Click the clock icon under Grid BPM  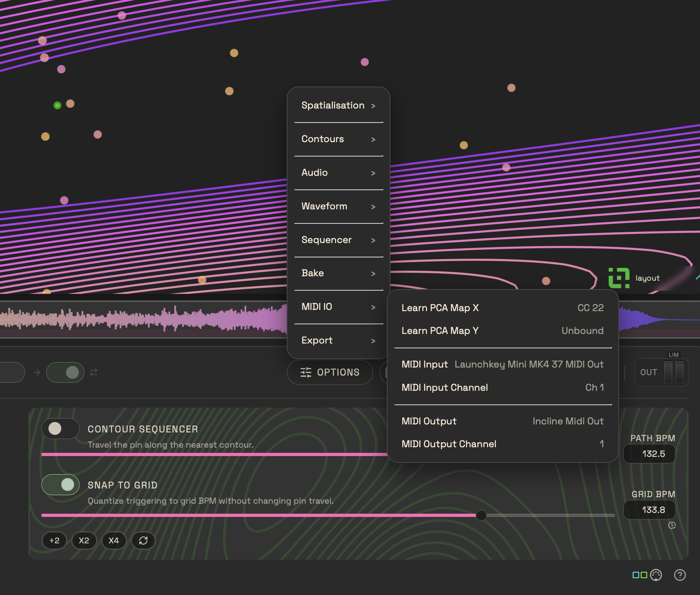point(672,525)
